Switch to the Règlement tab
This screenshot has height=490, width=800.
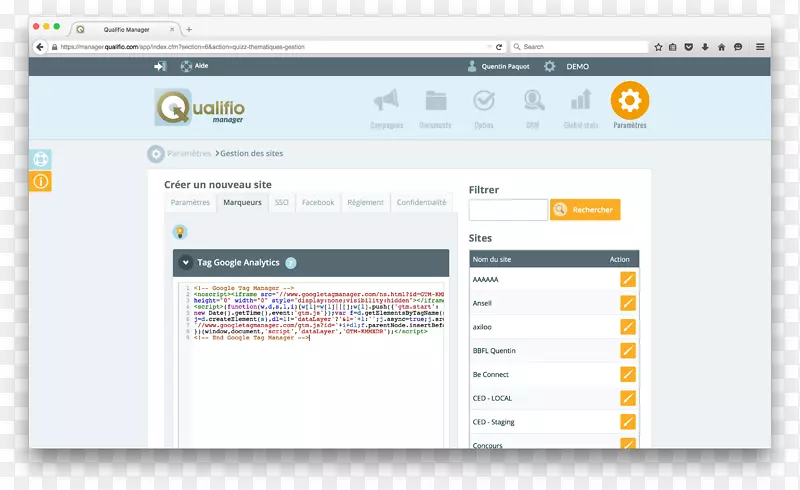(x=365, y=203)
